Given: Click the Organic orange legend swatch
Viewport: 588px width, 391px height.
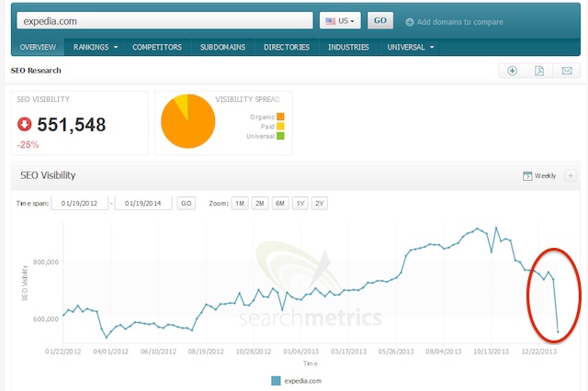Looking at the screenshot, I should (x=280, y=117).
